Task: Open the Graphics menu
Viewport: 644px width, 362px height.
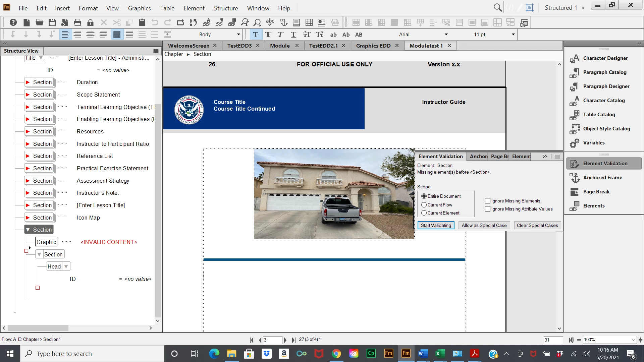Action: point(139,8)
